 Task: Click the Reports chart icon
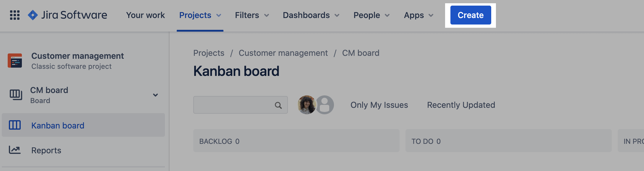click(x=14, y=150)
